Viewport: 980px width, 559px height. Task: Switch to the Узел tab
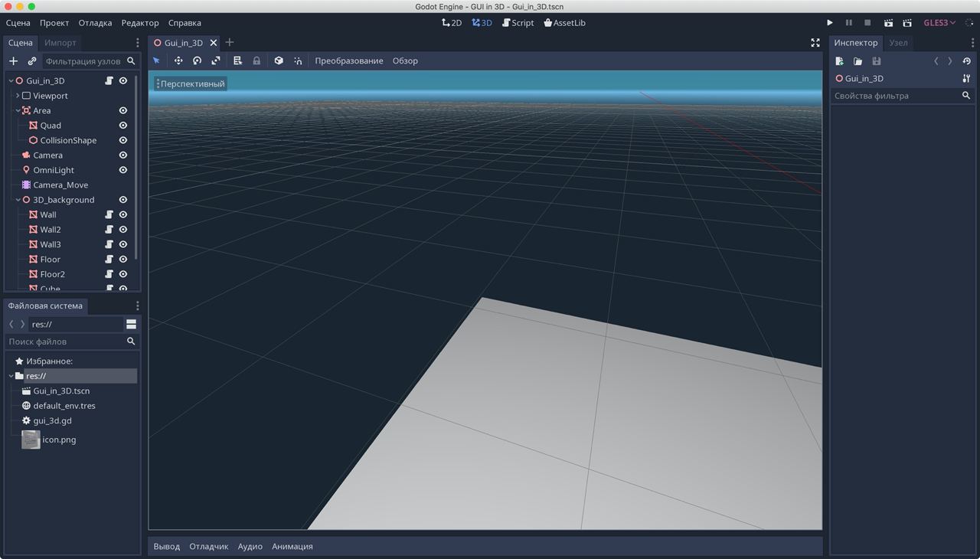click(x=898, y=43)
